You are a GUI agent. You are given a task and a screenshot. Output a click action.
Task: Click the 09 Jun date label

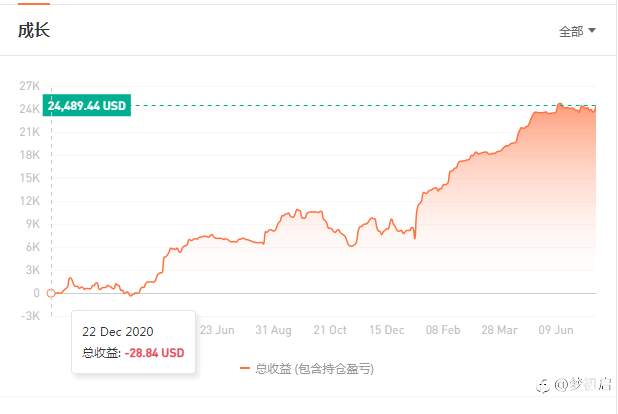556,330
